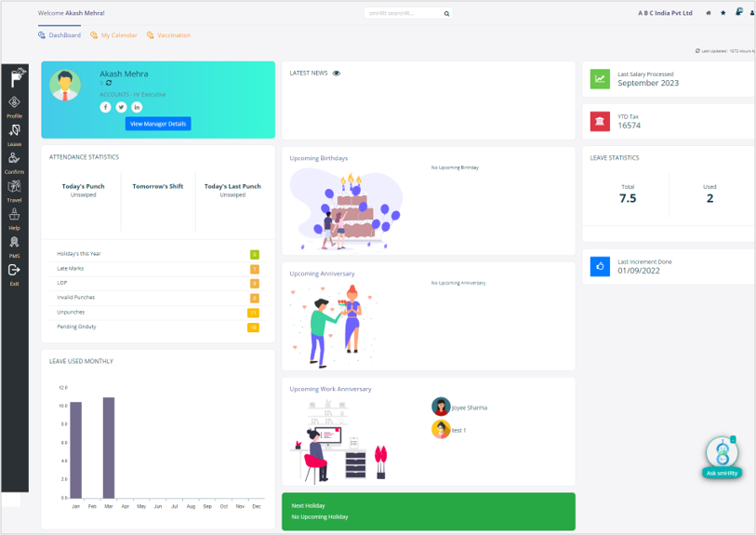
Task: Open the Profile sidebar icon
Action: tap(14, 103)
